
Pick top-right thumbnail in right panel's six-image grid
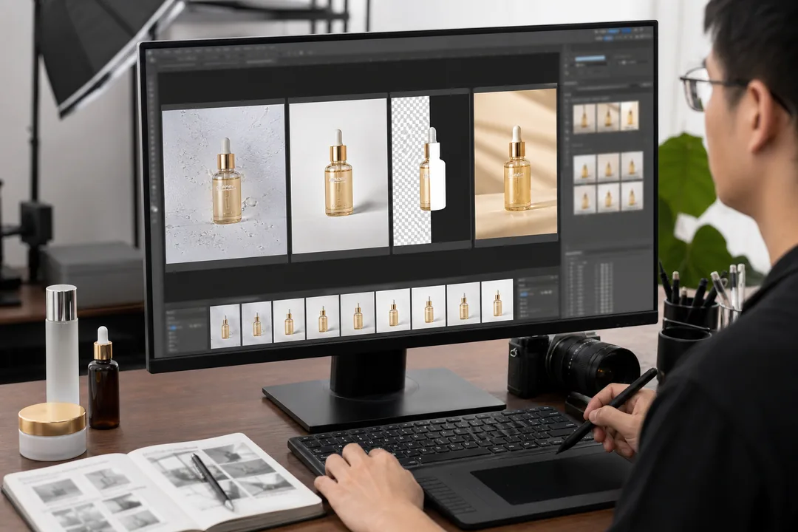(x=632, y=166)
